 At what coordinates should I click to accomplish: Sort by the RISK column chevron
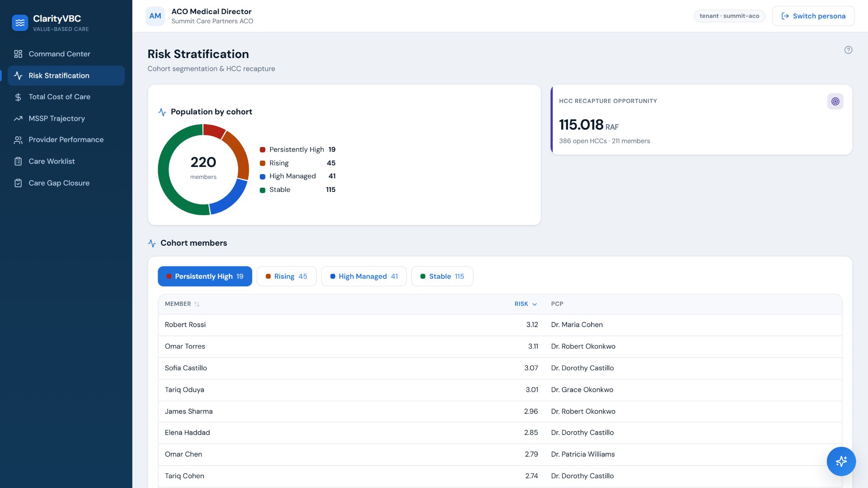[x=534, y=304]
